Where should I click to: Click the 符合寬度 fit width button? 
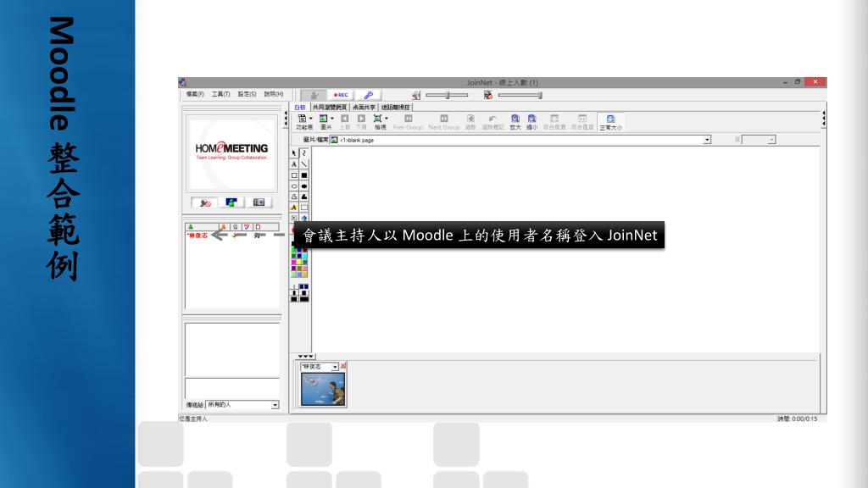coord(582,122)
